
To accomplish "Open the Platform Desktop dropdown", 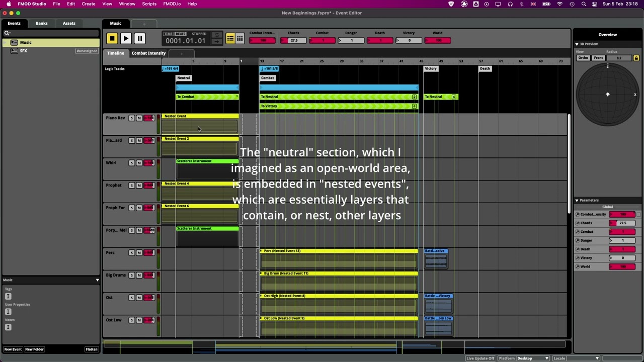I will [x=533, y=358].
